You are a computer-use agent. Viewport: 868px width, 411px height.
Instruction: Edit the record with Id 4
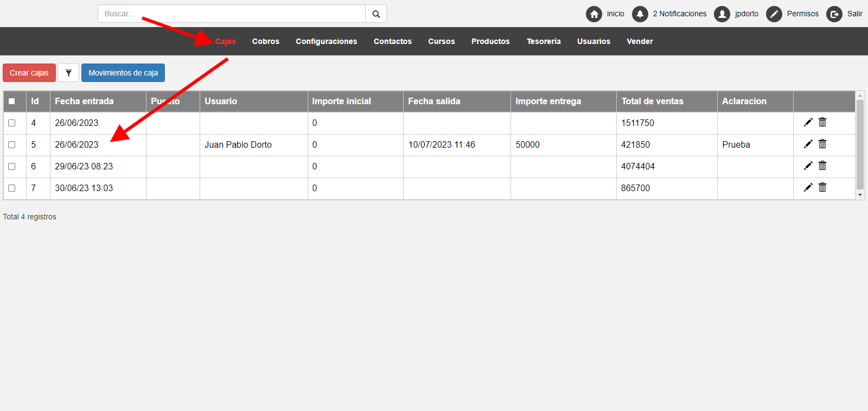tap(808, 123)
